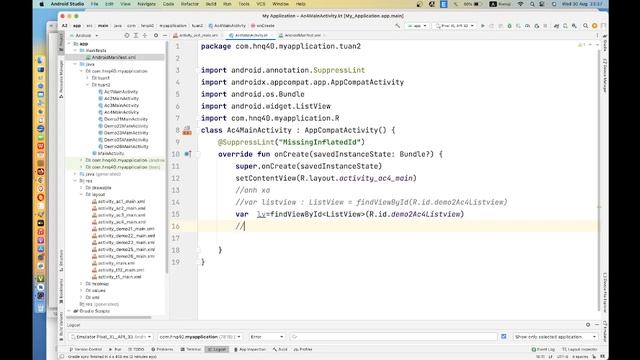Open the Navigate menu
The image size is (640, 360).
tap(146, 4)
